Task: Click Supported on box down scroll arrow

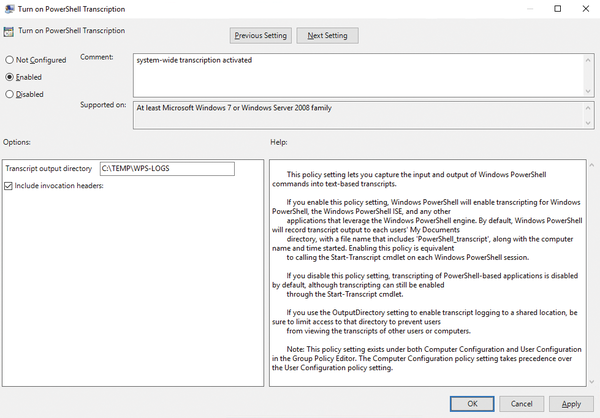Action: pos(588,123)
